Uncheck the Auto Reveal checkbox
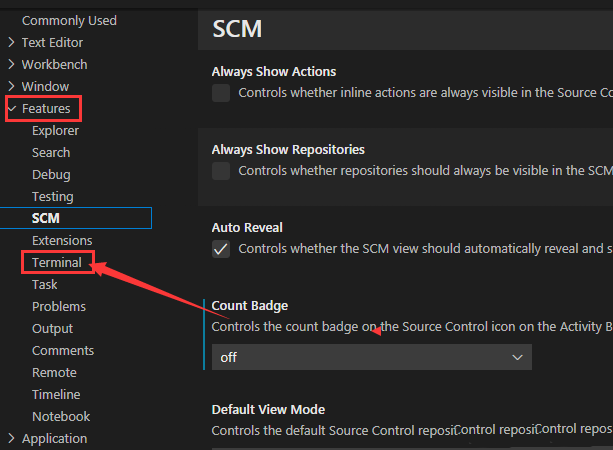 tap(221, 249)
